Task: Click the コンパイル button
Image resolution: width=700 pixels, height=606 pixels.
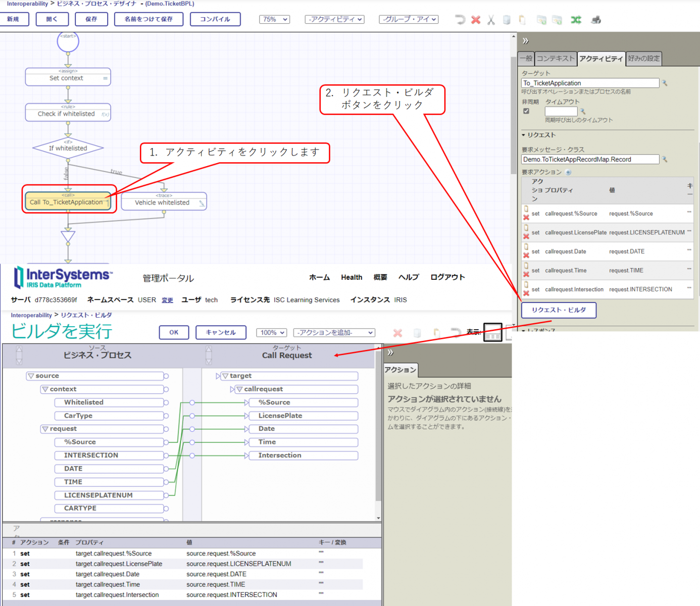Action: [215, 19]
